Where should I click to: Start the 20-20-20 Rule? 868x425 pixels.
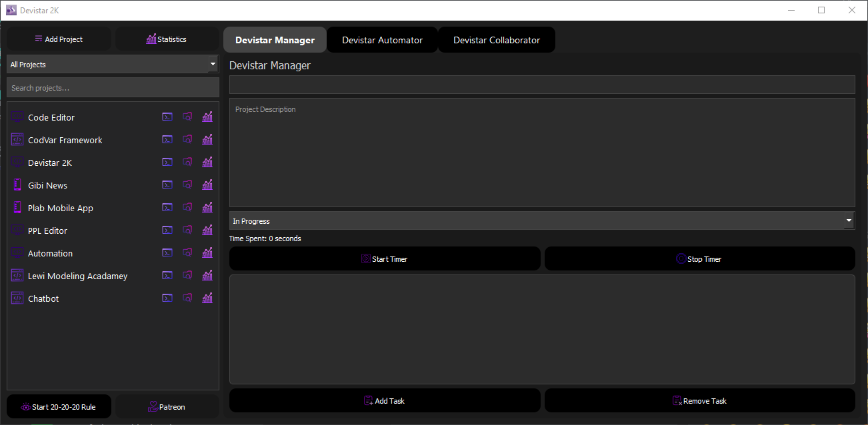(58, 406)
